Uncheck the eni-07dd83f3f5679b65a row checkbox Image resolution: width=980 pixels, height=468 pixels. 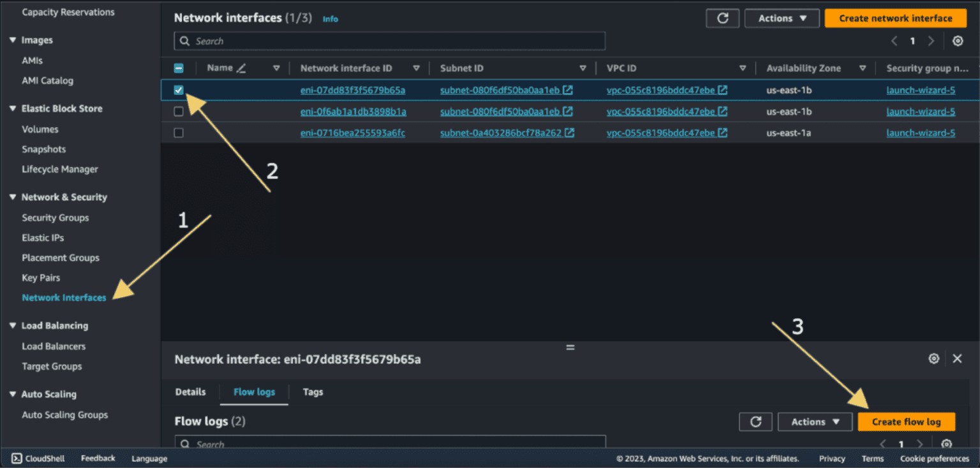tap(179, 91)
